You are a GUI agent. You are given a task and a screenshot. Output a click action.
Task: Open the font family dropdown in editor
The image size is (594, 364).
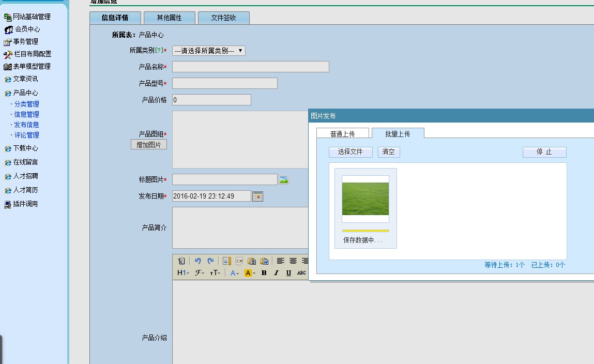tap(199, 273)
